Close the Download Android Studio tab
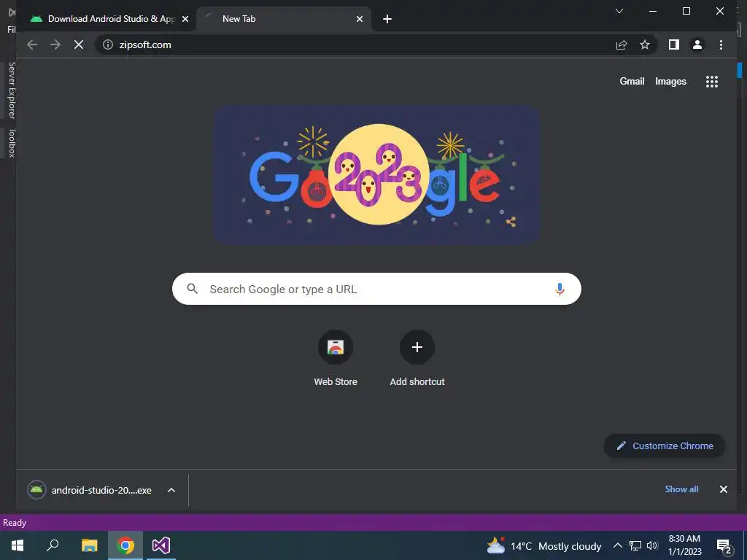The image size is (747, 560). (x=185, y=19)
